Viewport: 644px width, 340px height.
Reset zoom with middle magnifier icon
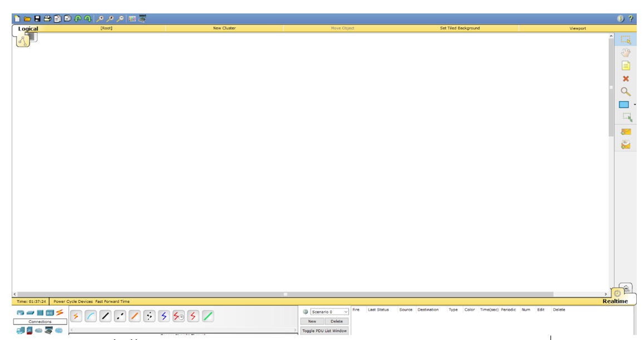110,18
